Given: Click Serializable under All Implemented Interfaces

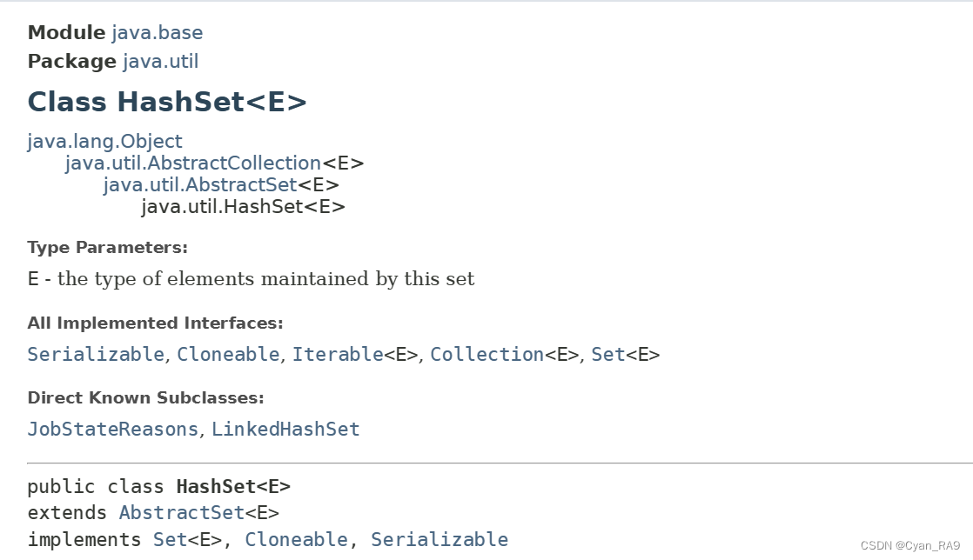Looking at the screenshot, I should [x=96, y=354].
